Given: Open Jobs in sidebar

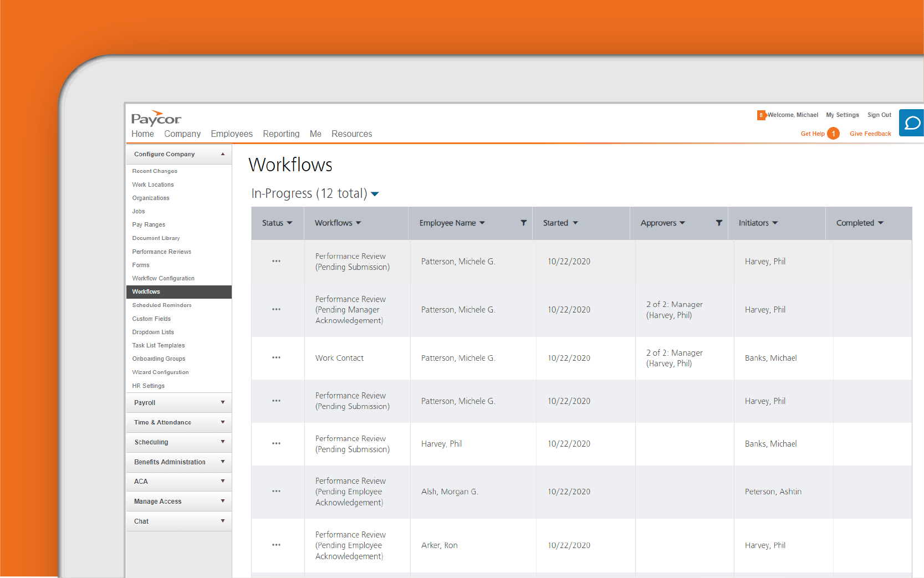Looking at the screenshot, I should [139, 211].
